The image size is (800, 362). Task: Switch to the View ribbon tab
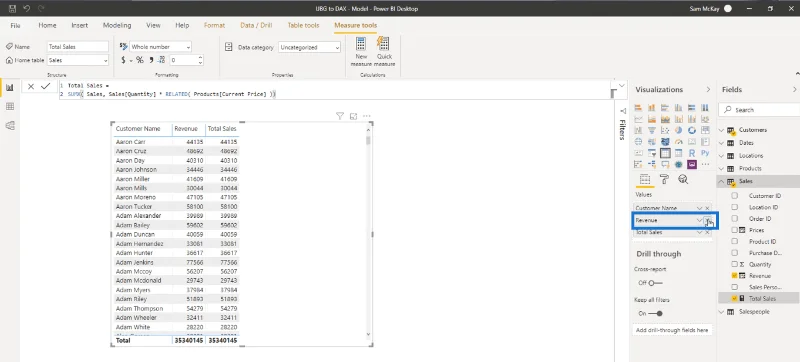(x=153, y=25)
